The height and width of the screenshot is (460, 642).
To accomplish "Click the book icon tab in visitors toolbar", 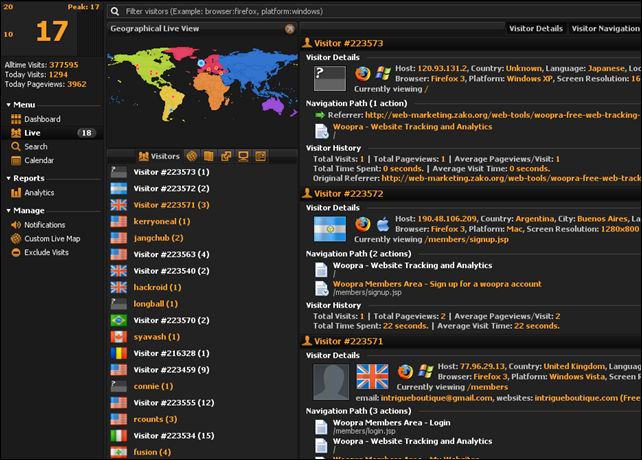I will pyautogui.click(x=209, y=156).
